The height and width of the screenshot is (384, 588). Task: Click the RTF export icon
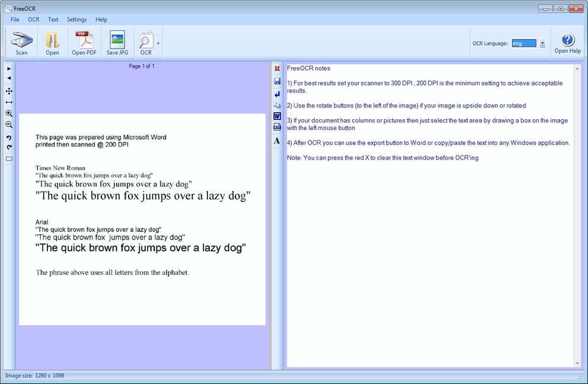[x=277, y=127]
